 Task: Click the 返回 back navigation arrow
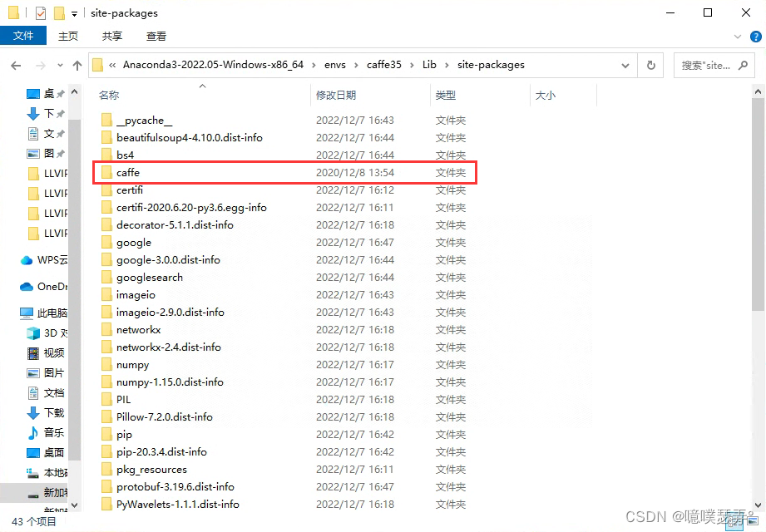(15, 64)
